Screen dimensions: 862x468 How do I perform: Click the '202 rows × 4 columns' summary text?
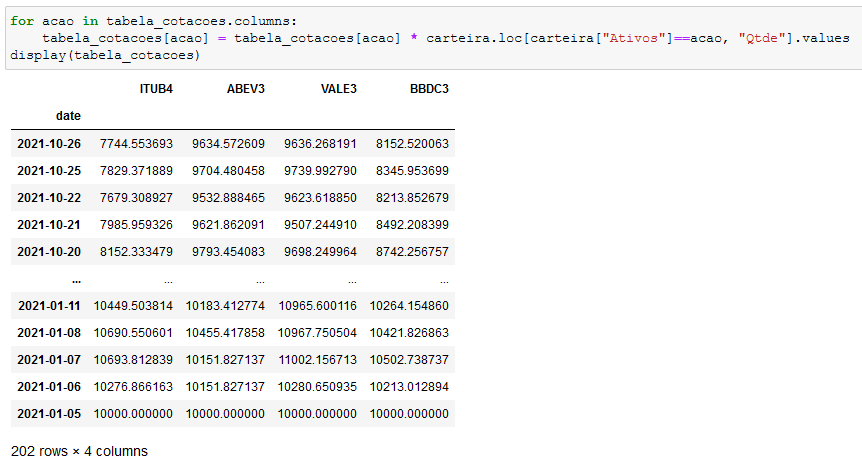(79, 452)
